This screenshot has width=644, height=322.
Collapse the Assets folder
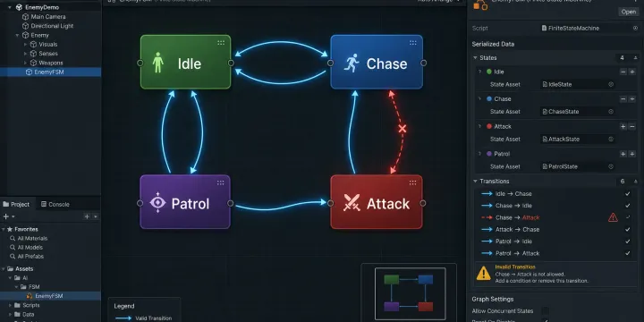(4, 269)
